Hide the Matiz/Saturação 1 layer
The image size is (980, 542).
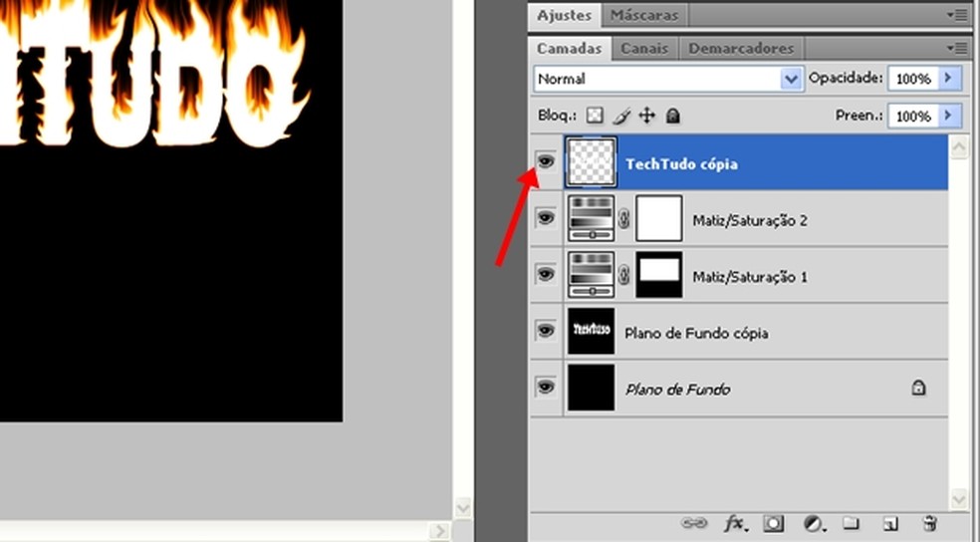point(546,274)
